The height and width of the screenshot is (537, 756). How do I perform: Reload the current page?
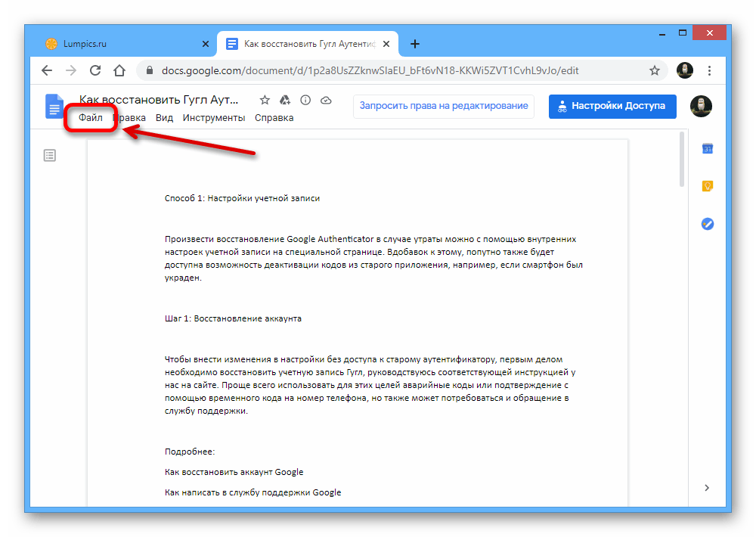pyautogui.click(x=95, y=70)
